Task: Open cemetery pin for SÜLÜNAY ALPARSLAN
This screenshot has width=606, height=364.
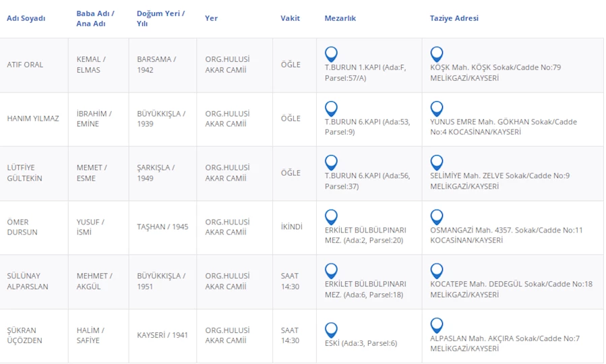Action: tap(331, 271)
